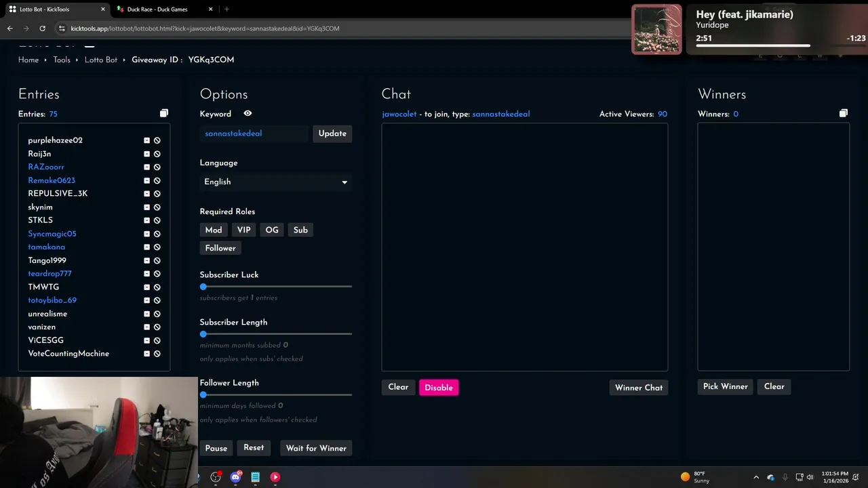Remove entry REPULSIVE_3K with minus icon

coord(146,194)
